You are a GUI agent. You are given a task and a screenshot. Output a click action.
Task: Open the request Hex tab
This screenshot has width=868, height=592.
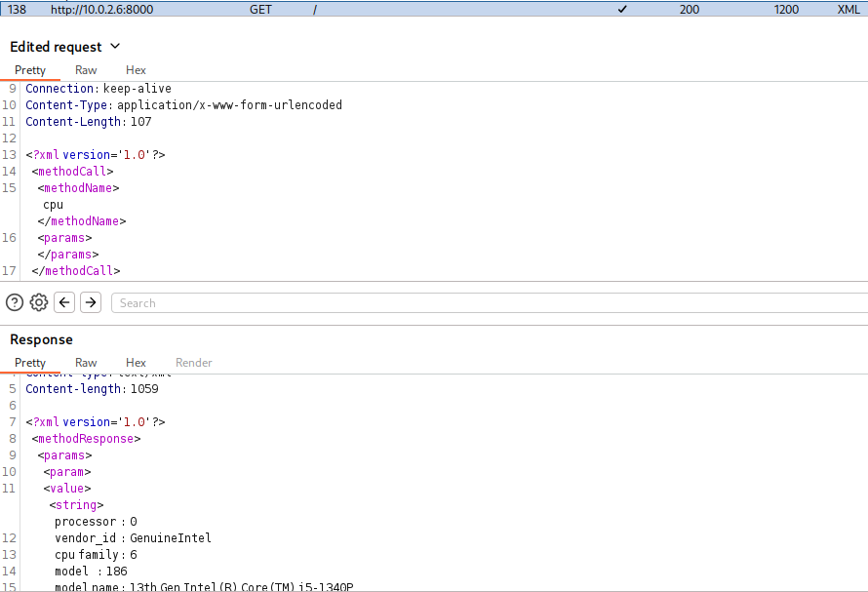click(136, 70)
